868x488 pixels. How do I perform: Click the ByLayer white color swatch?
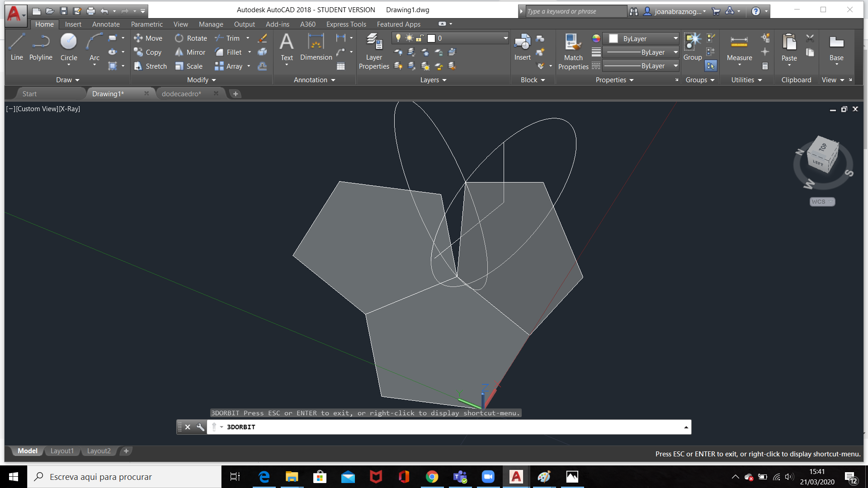click(613, 38)
